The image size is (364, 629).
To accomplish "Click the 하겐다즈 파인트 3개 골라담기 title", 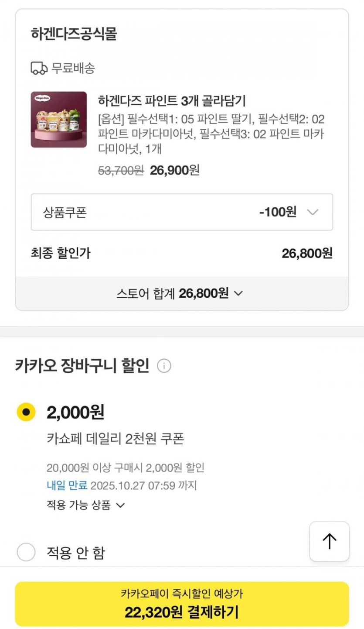I will tap(172, 101).
